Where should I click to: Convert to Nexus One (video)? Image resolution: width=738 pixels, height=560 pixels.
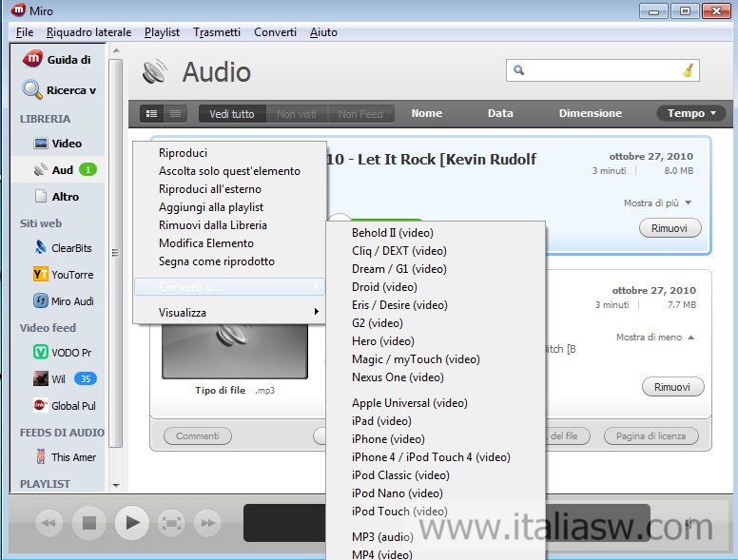point(436,377)
